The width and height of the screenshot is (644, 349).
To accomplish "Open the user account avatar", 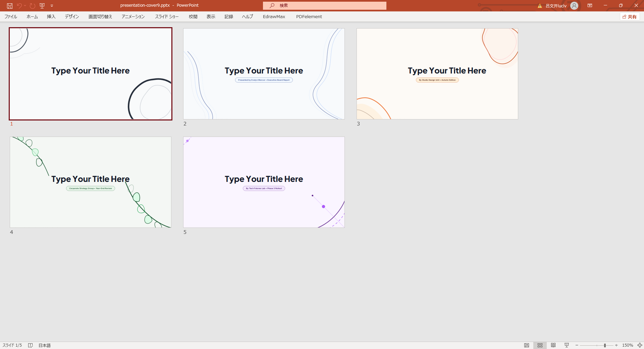I will click(574, 6).
